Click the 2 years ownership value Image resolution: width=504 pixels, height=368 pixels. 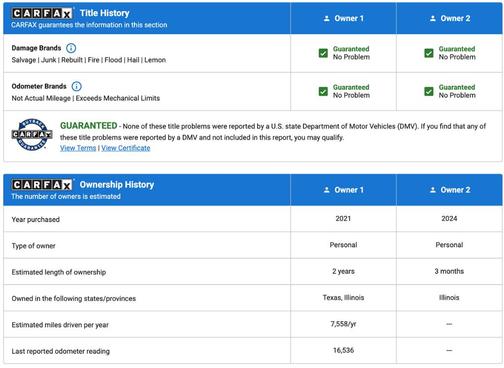[x=343, y=271]
